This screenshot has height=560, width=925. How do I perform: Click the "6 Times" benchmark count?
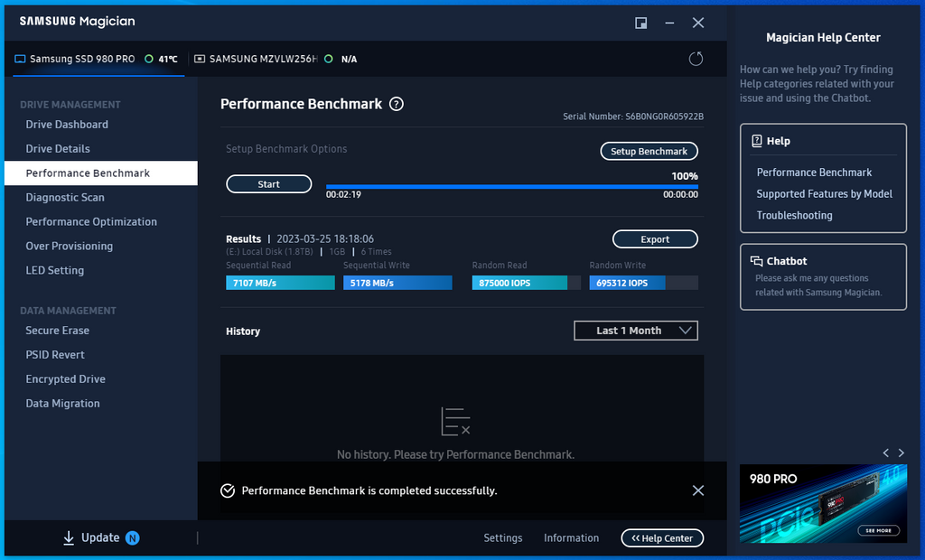pos(377,252)
